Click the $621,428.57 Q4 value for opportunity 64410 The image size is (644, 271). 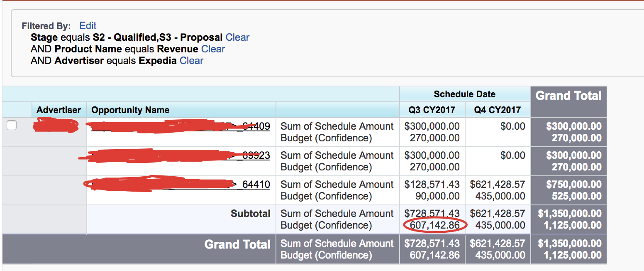click(x=498, y=184)
